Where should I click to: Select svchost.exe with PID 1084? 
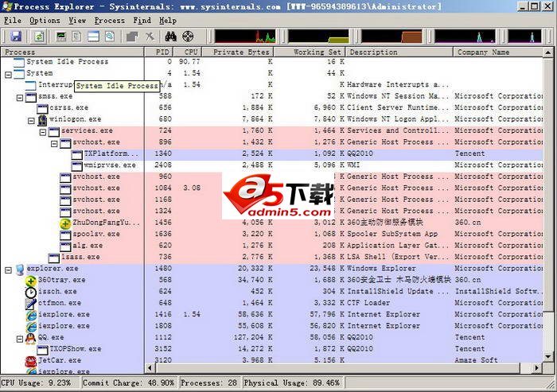[x=272, y=188]
